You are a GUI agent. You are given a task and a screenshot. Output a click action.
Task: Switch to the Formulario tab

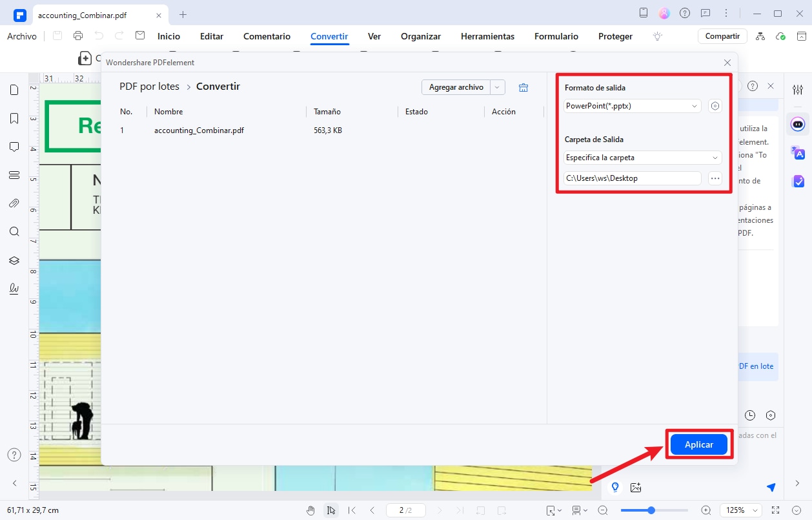click(556, 36)
